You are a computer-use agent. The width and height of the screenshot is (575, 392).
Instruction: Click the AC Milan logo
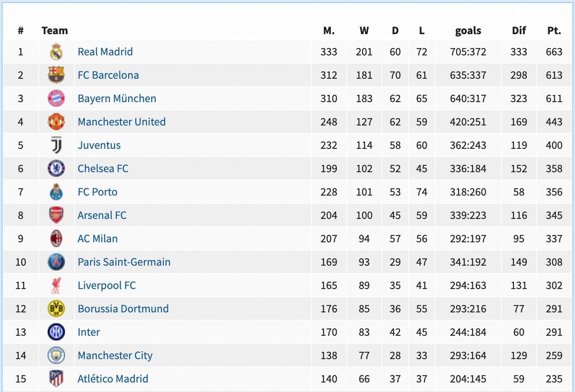pyautogui.click(x=56, y=239)
